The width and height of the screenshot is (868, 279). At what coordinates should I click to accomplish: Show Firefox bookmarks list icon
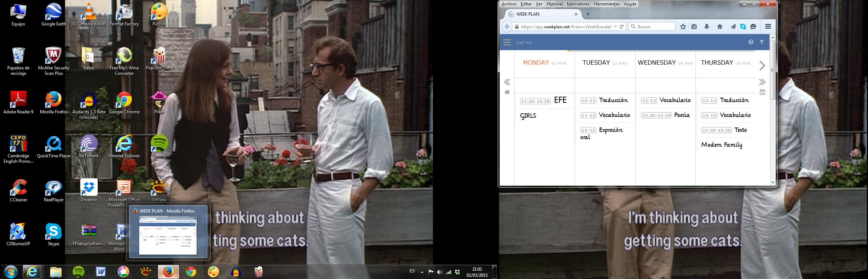(x=694, y=27)
